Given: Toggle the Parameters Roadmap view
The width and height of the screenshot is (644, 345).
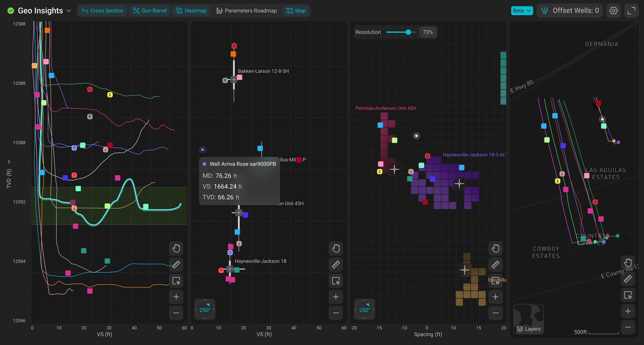Looking at the screenshot, I should [247, 11].
